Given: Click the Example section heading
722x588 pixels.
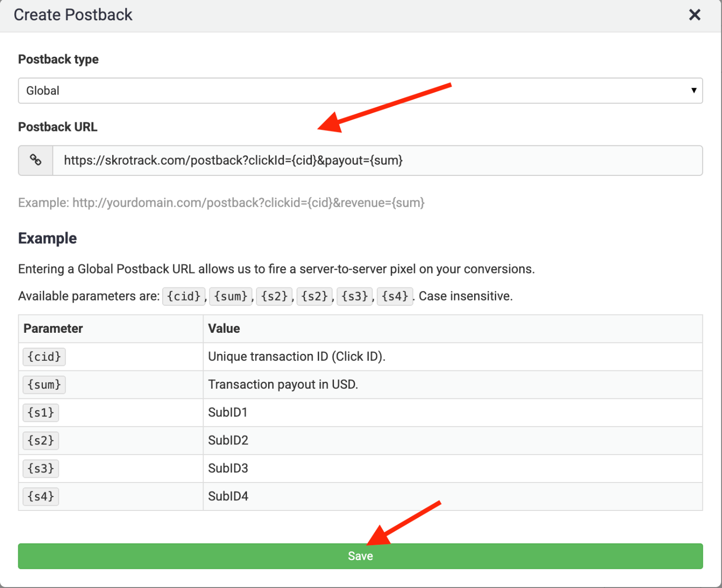Looking at the screenshot, I should coord(47,238).
